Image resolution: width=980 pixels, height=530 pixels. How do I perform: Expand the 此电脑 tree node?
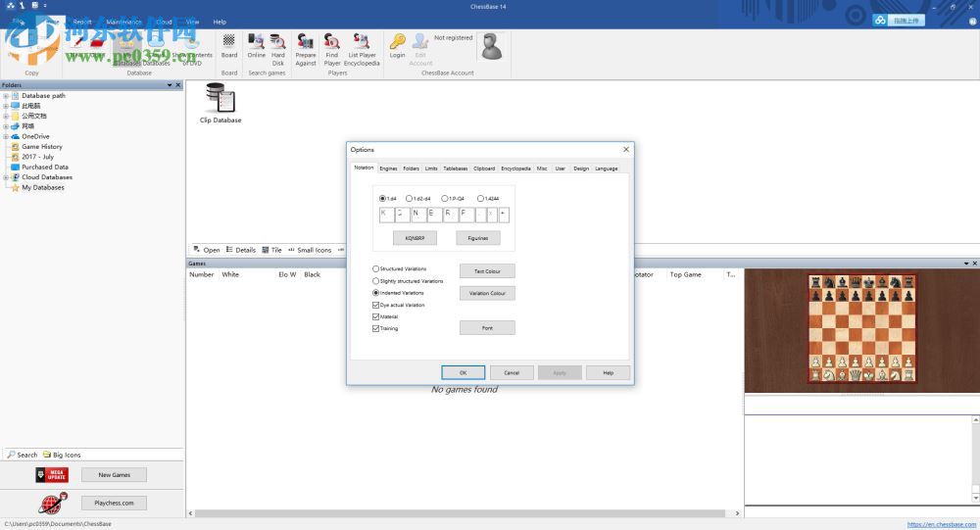tap(6, 106)
